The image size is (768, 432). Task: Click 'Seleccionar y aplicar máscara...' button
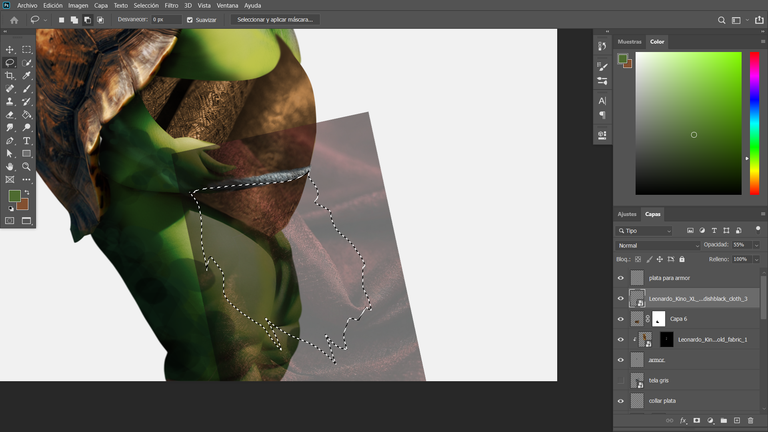[275, 20]
